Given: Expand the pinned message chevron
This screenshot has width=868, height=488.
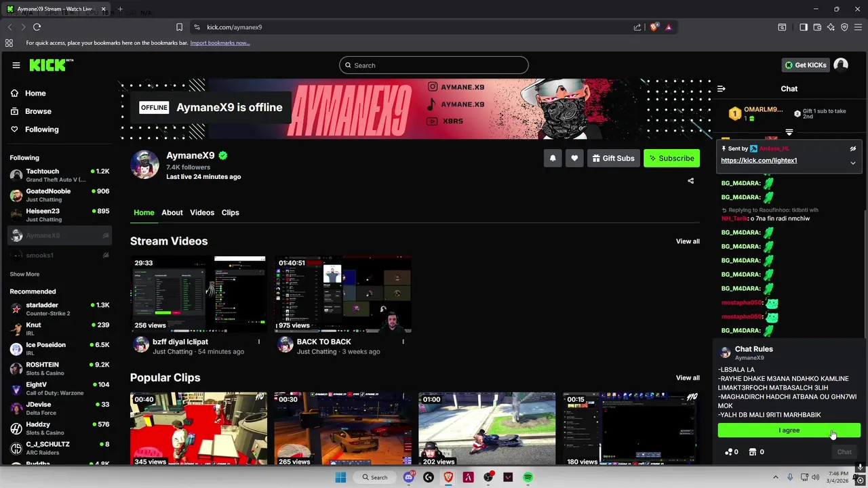Looking at the screenshot, I should pyautogui.click(x=853, y=163).
